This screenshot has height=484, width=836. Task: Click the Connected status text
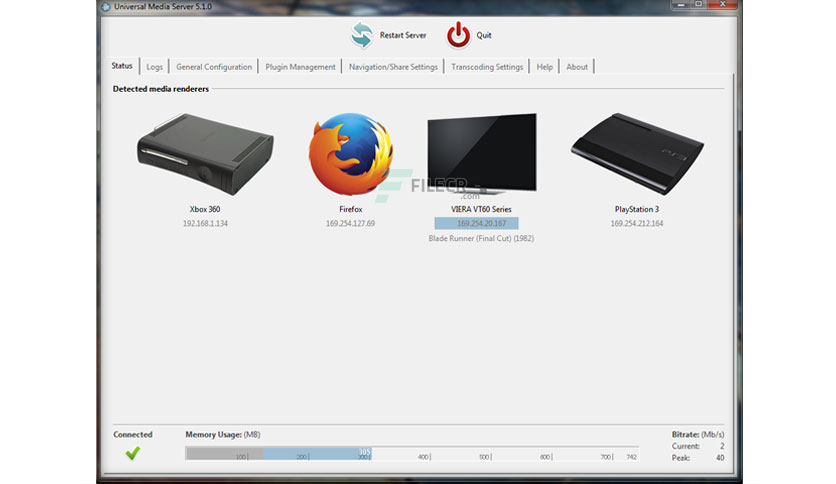[133, 434]
